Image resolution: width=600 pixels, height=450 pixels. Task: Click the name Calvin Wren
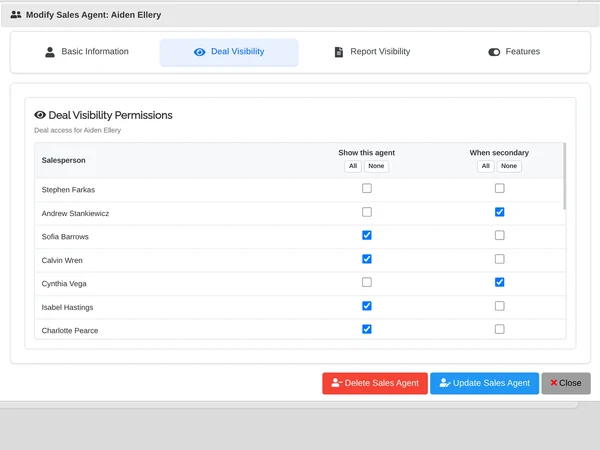click(62, 261)
